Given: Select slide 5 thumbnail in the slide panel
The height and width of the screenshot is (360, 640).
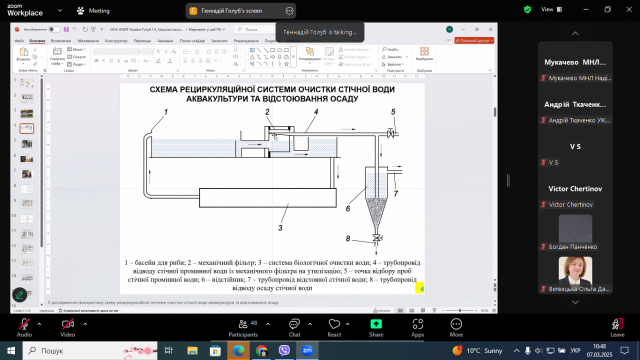Looking at the screenshot, I should 27,144.
